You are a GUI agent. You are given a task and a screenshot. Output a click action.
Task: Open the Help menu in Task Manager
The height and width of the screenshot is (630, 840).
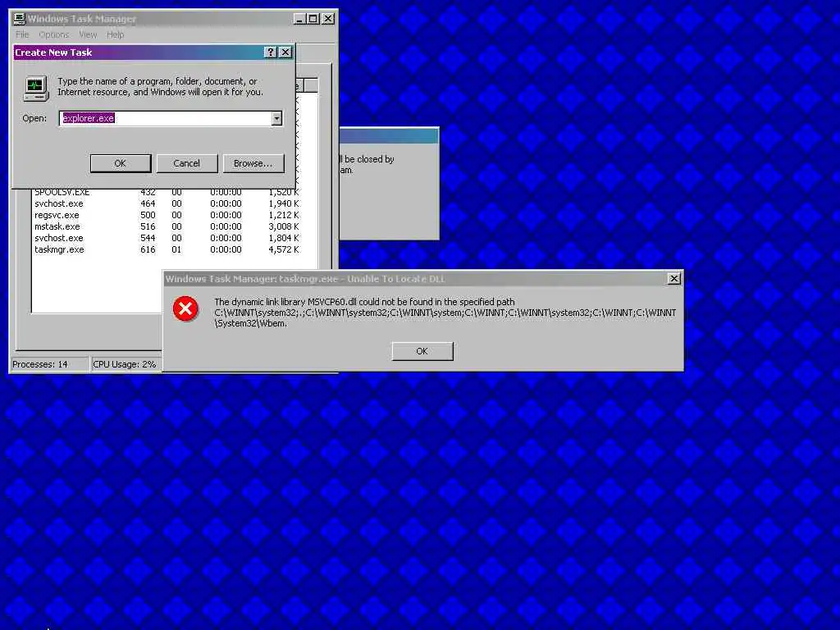(x=115, y=34)
